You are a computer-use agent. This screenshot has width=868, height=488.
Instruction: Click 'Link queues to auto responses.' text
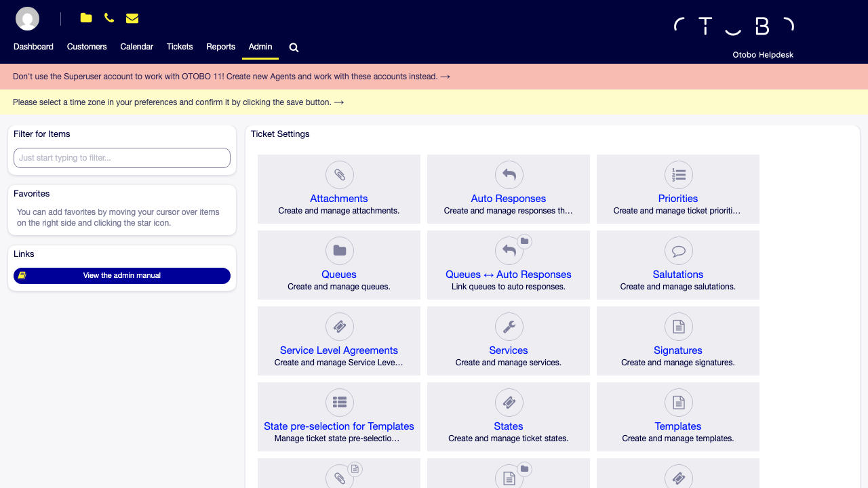click(509, 287)
